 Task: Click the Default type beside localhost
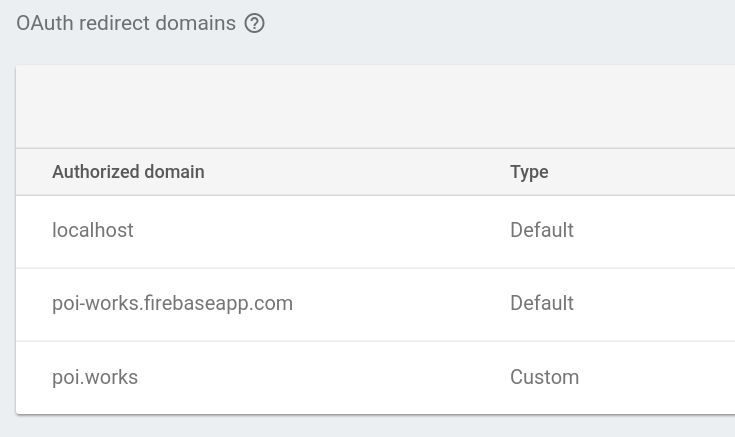click(x=541, y=230)
